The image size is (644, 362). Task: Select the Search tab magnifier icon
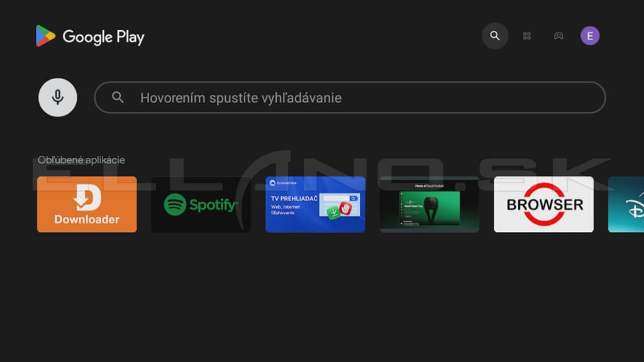(495, 36)
